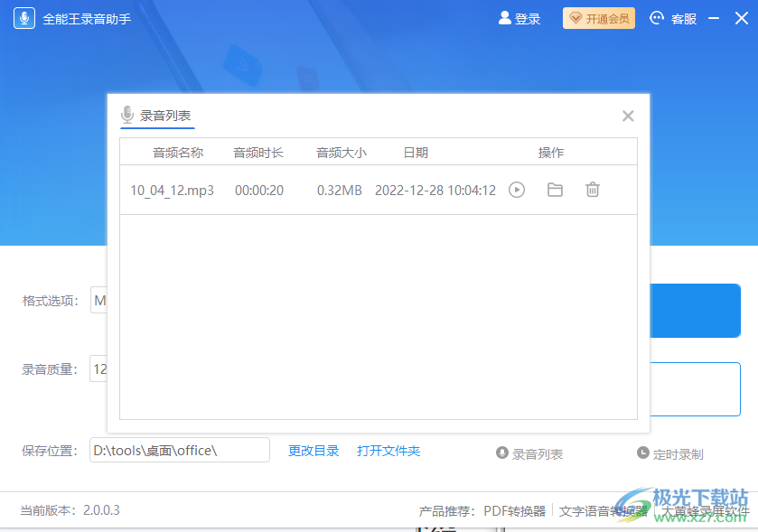Click the solid blue button behind dialog
The image size is (758, 532).
click(695, 311)
